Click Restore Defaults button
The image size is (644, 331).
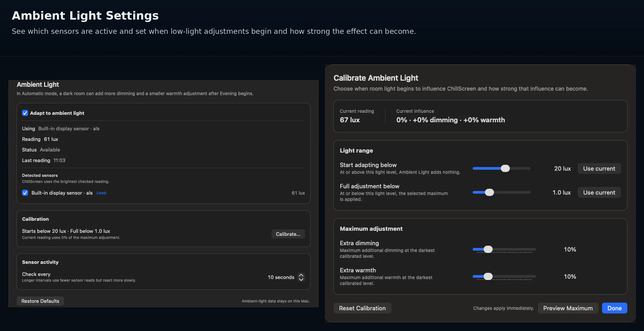40,301
